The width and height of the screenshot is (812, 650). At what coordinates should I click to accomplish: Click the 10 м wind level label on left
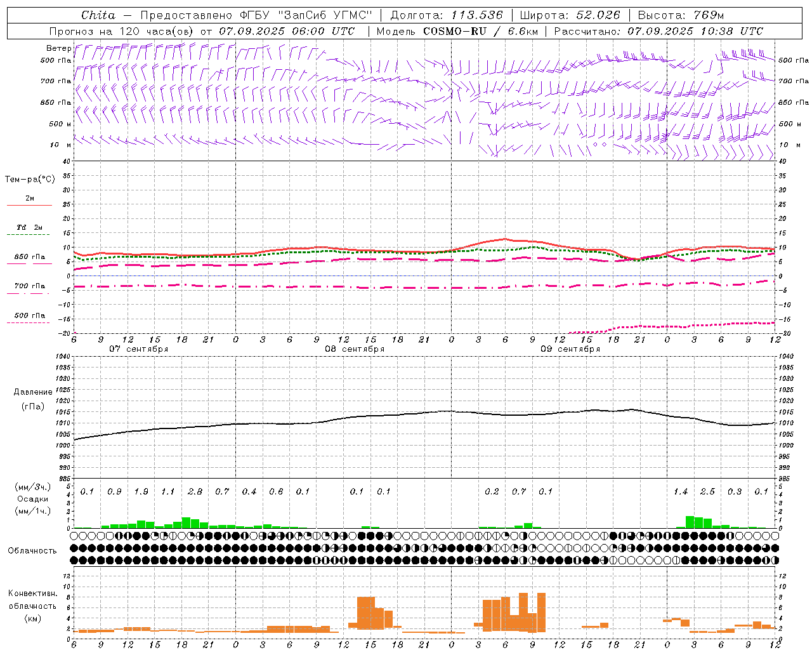click(x=61, y=145)
